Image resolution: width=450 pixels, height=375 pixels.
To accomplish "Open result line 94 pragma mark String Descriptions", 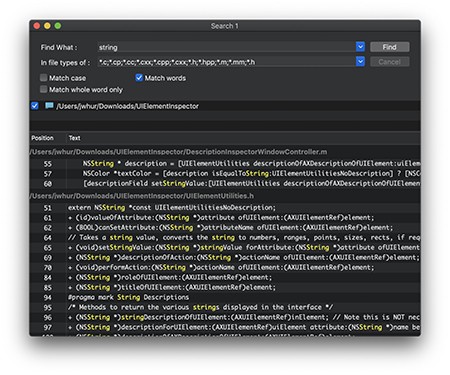I will pyautogui.click(x=225, y=297).
